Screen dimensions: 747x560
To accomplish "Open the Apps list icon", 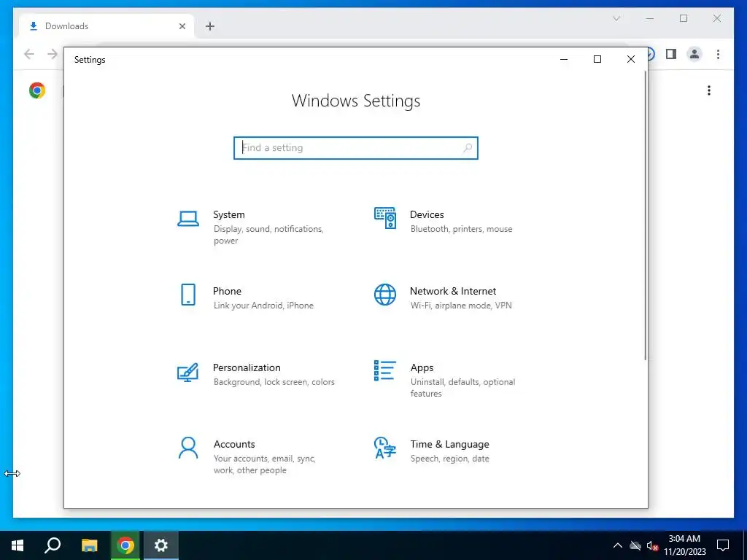I will (385, 370).
